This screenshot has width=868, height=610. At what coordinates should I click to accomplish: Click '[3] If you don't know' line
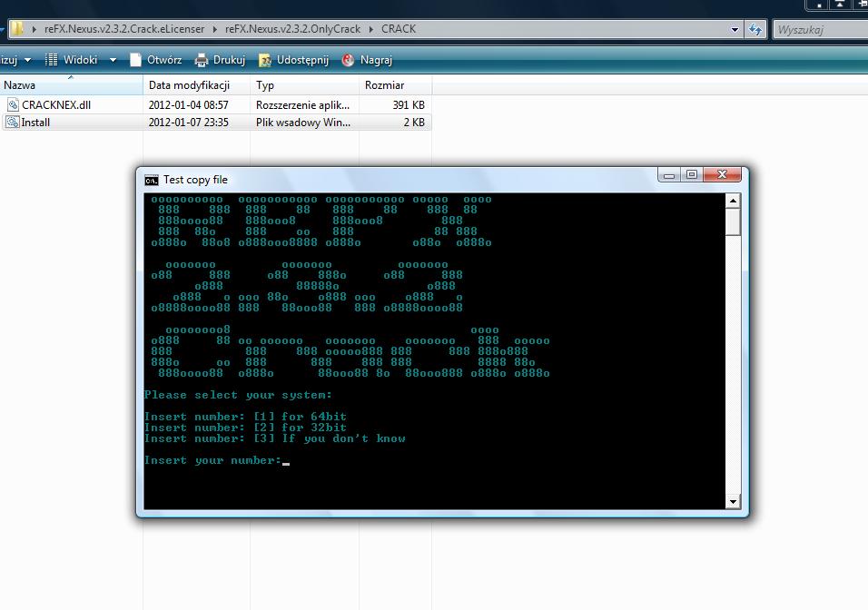[274, 438]
